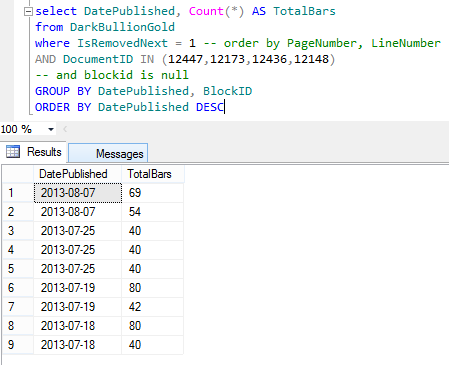Click the TotalBars alias in select line
Image resolution: width=449 pixels, height=365 pixels.
point(304,11)
